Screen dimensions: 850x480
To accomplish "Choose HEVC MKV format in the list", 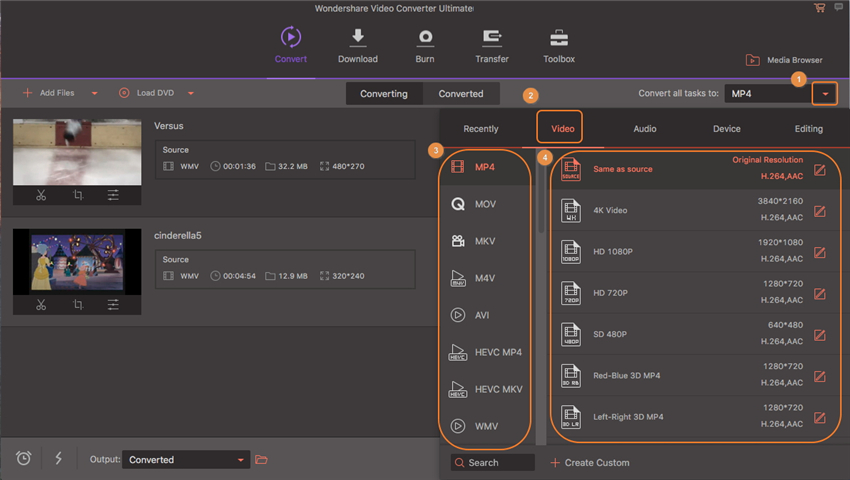I will (486, 389).
